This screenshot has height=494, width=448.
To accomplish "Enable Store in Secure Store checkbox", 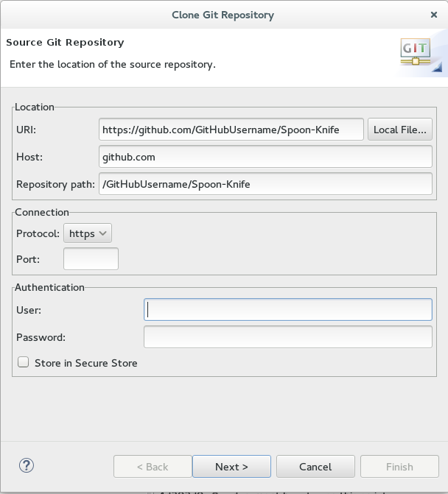I will 24,362.
